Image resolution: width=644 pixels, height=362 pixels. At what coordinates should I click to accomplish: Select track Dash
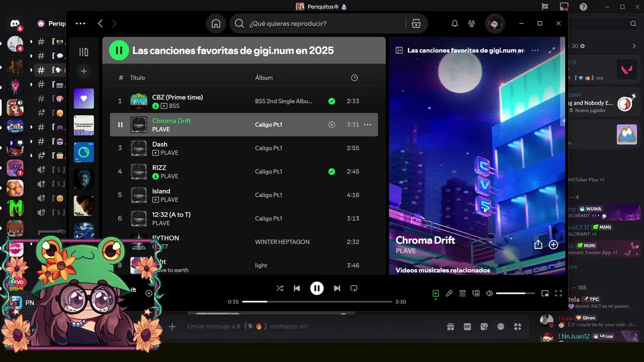[244, 148]
